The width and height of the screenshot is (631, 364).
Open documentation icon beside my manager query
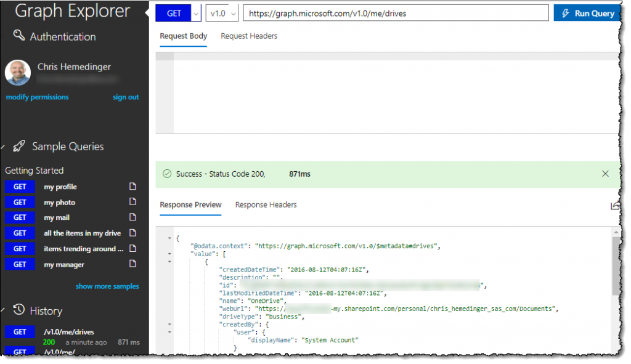[x=132, y=264]
